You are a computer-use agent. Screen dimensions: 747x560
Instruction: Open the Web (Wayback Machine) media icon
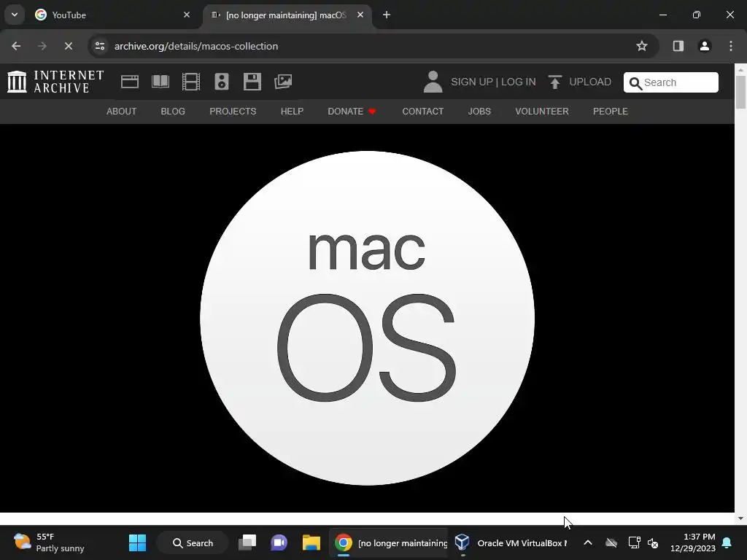[130, 82]
